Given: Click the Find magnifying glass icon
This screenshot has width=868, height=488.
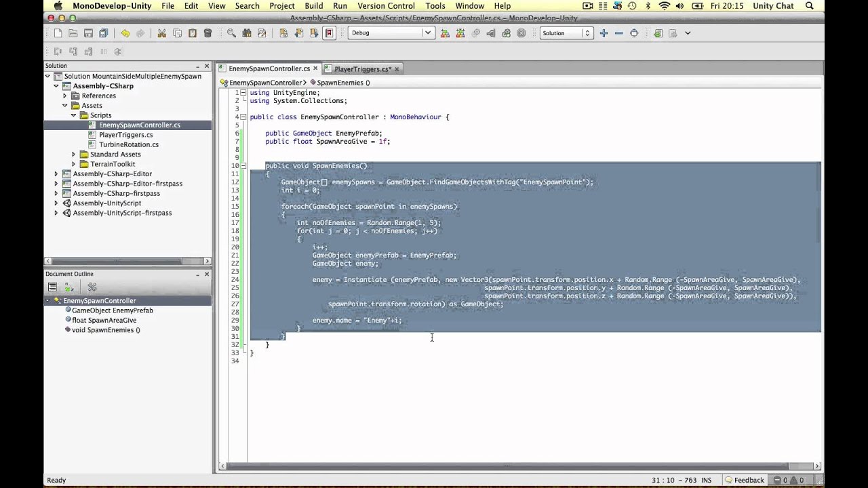Looking at the screenshot, I should 231,33.
